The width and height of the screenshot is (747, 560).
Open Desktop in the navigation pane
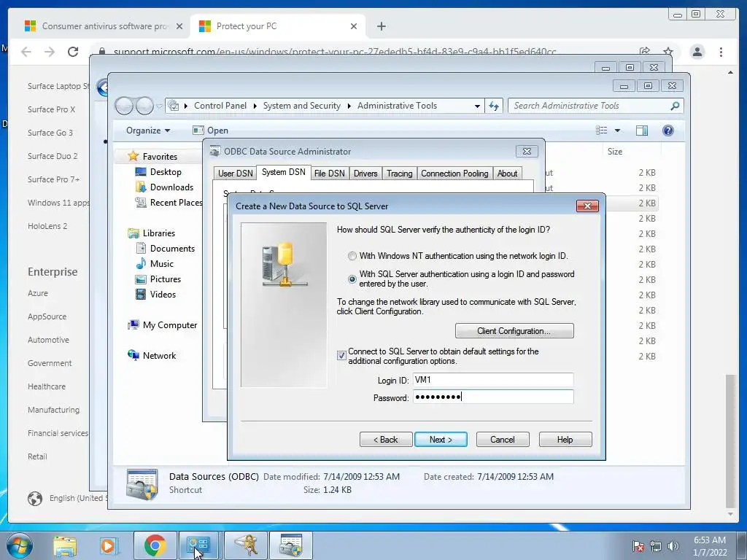point(158,172)
